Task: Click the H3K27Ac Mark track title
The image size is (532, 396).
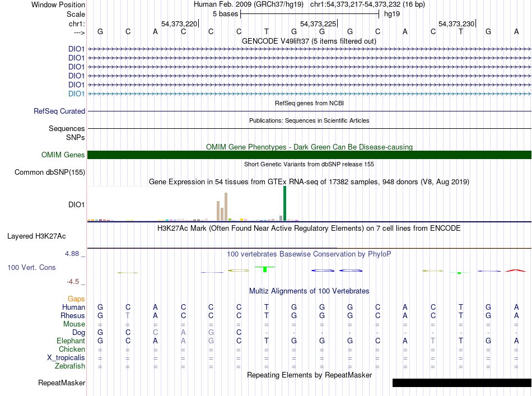Action: (309, 228)
